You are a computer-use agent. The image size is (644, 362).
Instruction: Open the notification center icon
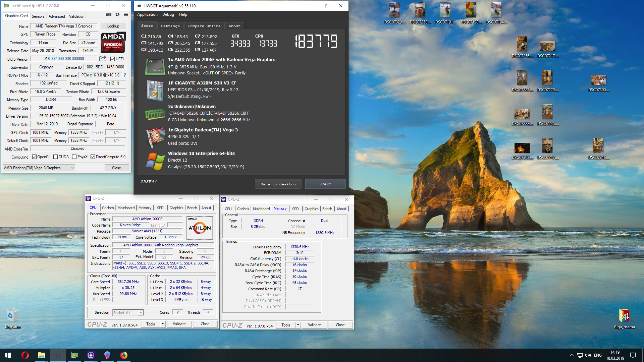pos(633,355)
